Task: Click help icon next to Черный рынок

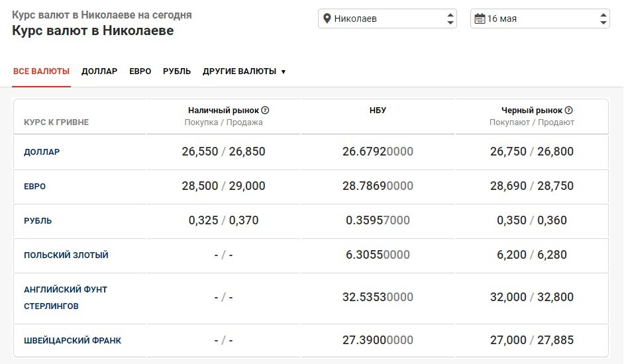Action: 568,111
